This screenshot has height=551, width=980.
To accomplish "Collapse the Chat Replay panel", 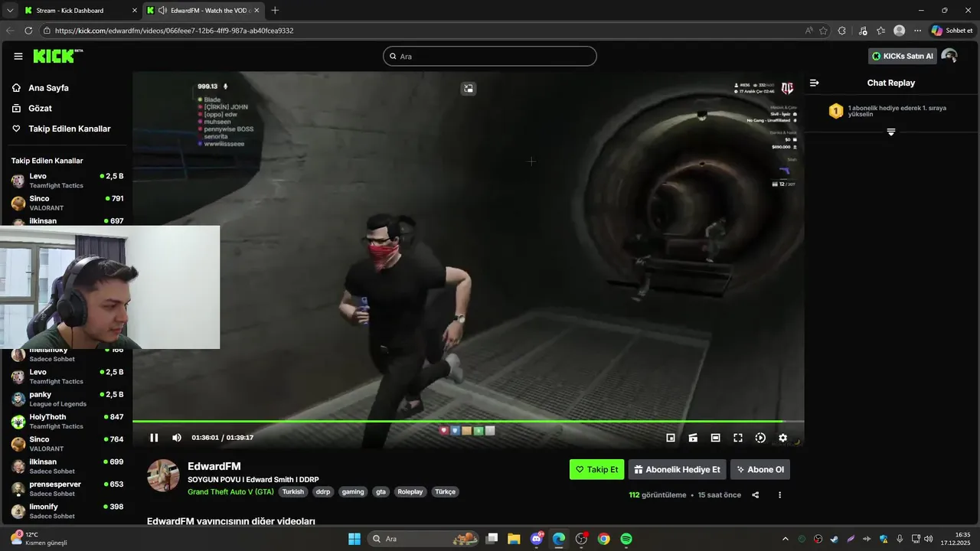I will [815, 83].
